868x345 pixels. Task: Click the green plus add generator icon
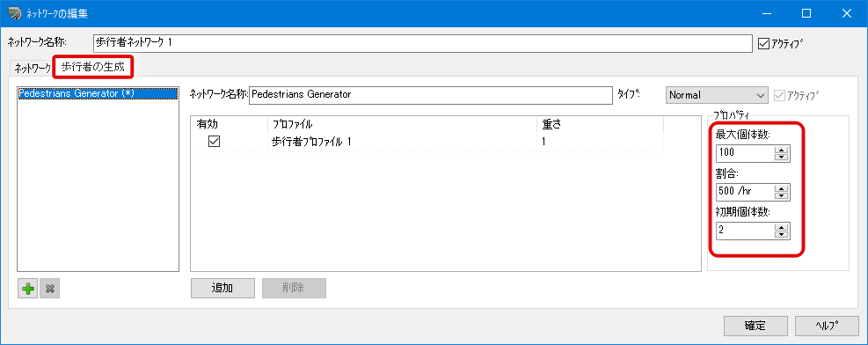(27, 289)
